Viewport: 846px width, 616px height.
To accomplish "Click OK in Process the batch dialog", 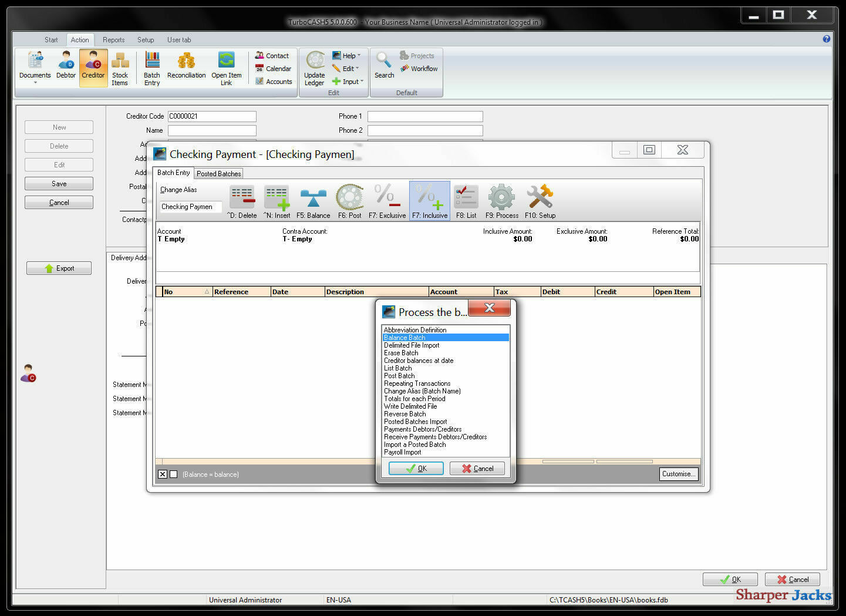I will (x=416, y=469).
